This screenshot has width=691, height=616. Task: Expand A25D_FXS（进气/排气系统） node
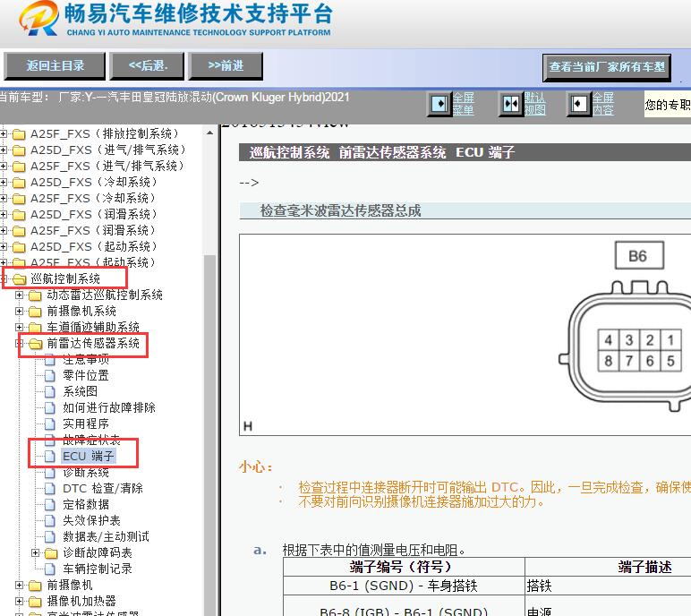point(4,150)
